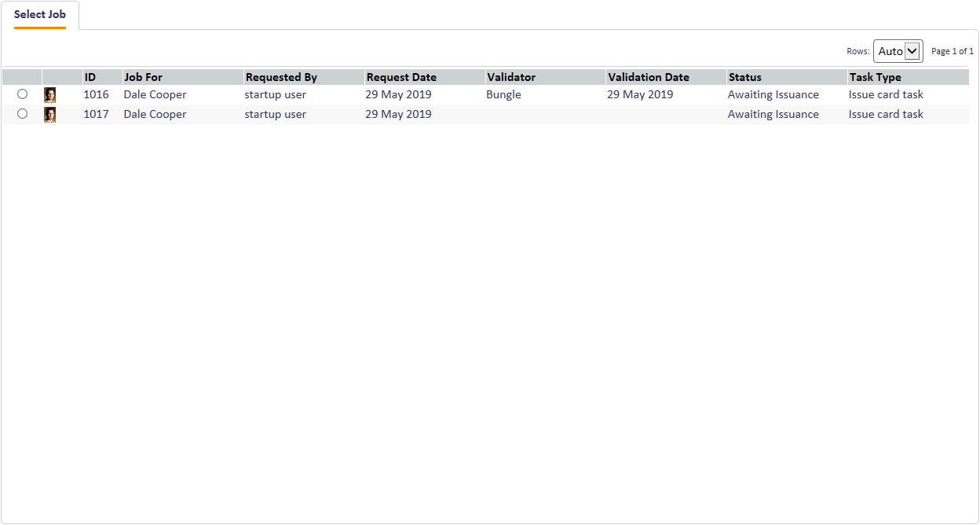Click Issue card task for job 1016

[886, 94]
